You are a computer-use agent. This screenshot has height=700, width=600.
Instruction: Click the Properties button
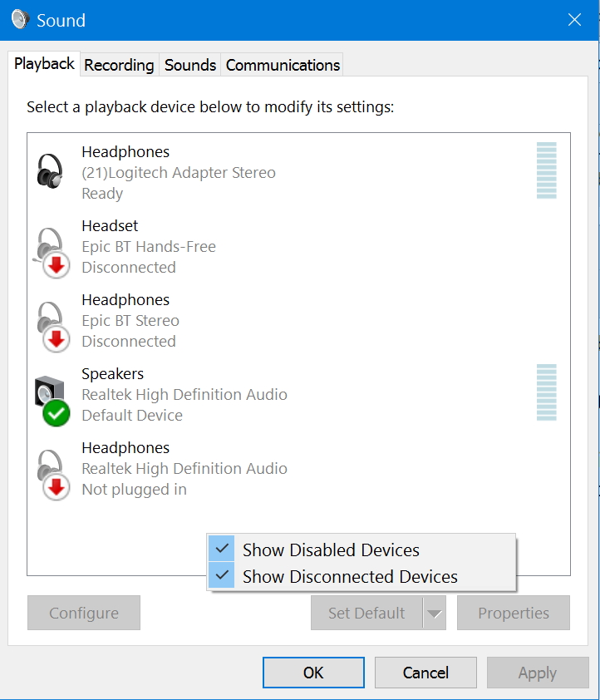tap(514, 613)
